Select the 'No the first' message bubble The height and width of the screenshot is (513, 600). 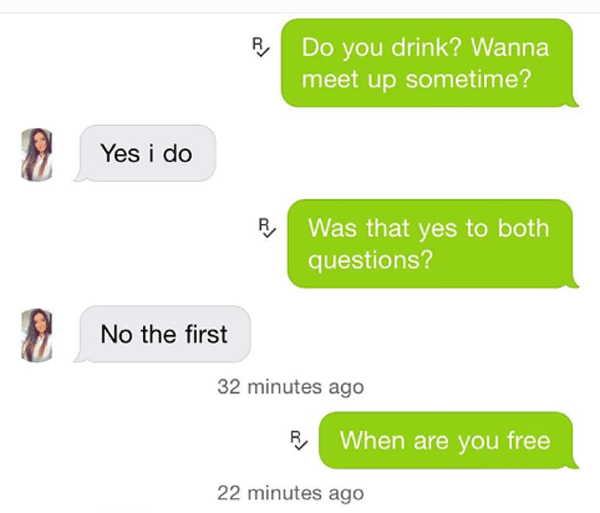163,334
